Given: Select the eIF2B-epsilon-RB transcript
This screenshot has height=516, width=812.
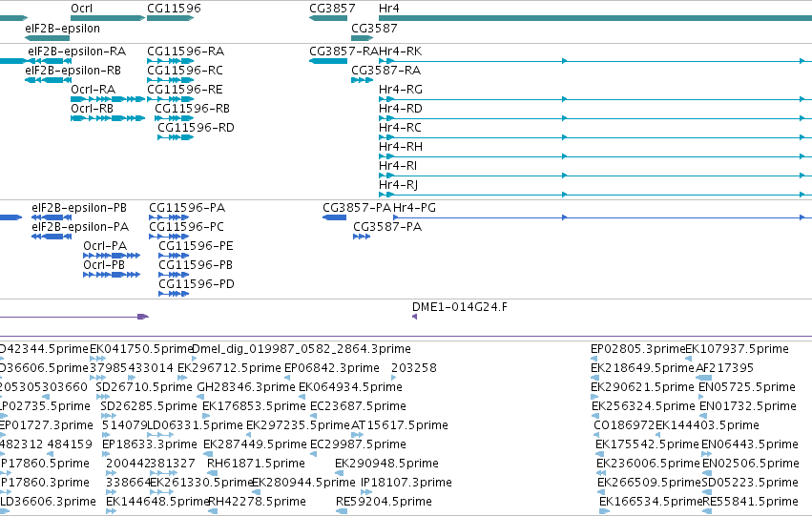Looking at the screenshot, I should 73,71.
